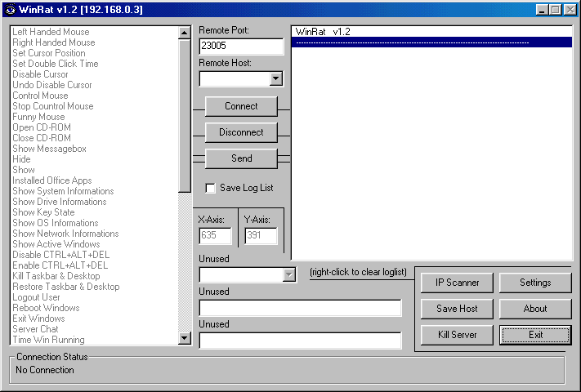Click the Connect button

pyautogui.click(x=241, y=106)
